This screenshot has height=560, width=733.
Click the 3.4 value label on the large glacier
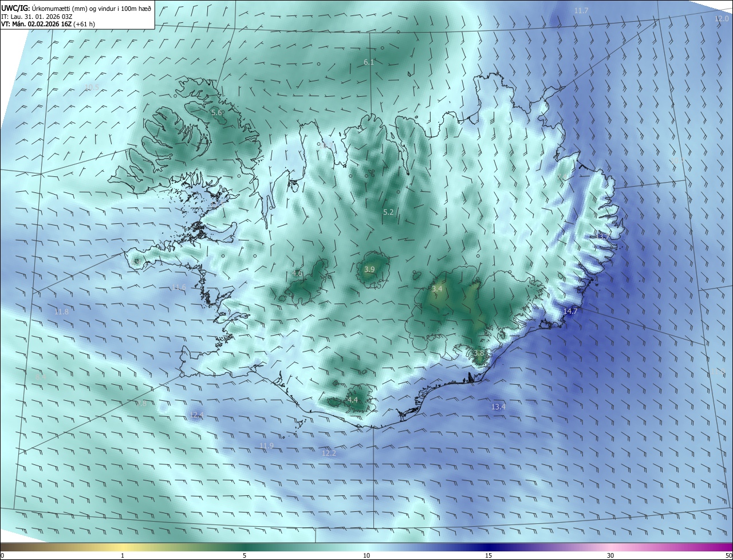(437, 289)
